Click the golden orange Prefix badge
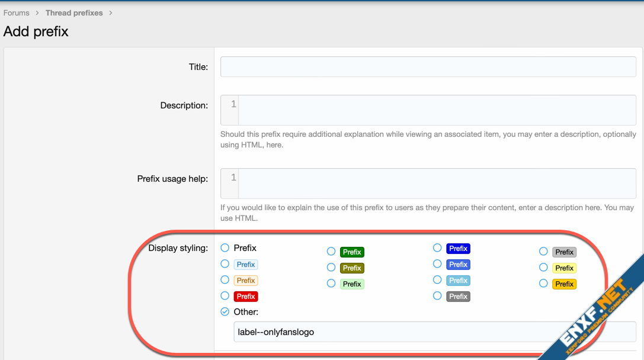Image resolution: width=644 pixels, height=360 pixels. point(564,284)
